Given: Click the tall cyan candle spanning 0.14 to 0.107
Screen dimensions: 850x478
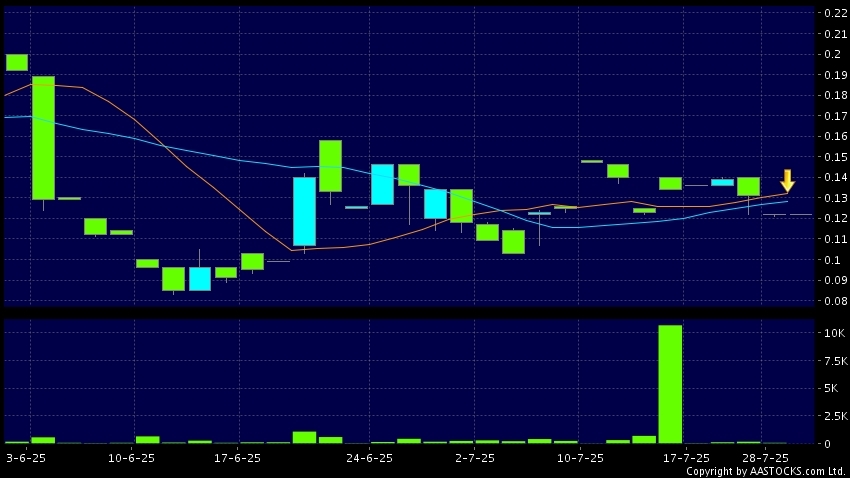Looking at the screenshot, I should pos(305,211).
